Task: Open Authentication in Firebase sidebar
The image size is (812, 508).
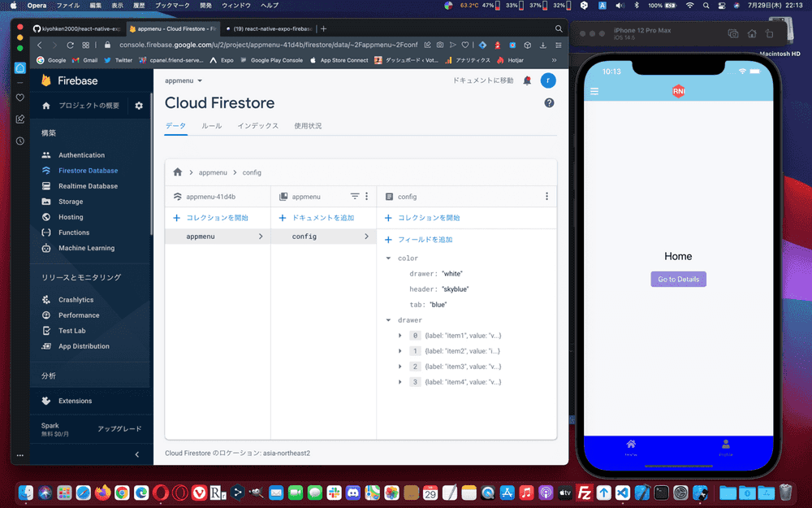Action: [81, 155]
